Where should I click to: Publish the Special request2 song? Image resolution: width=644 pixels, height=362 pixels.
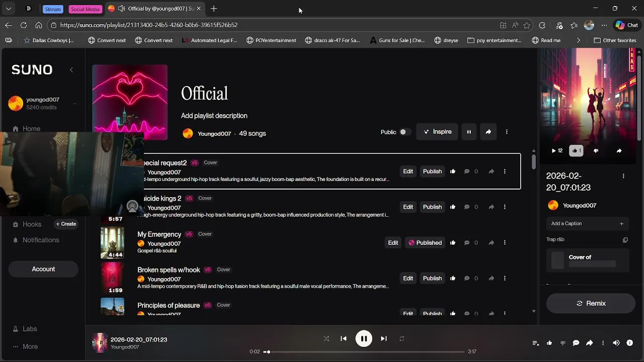pos(432,171)
